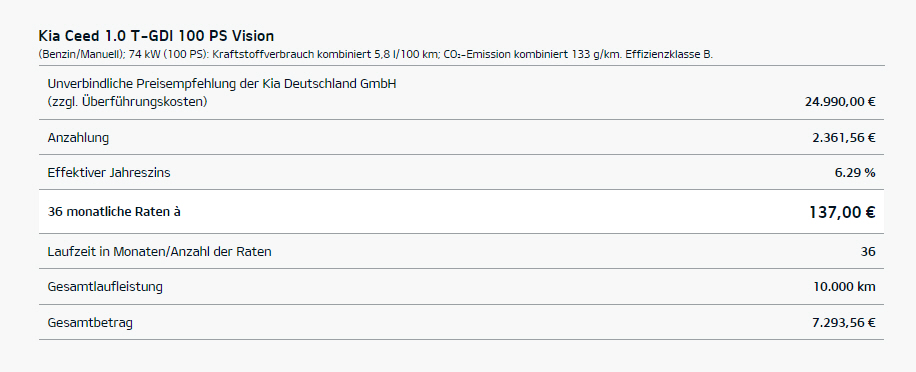Click the CO₂-Emission kombiniert 133 g/km text
This screenshot has height=372, width=916.
(x=532, y=55)
